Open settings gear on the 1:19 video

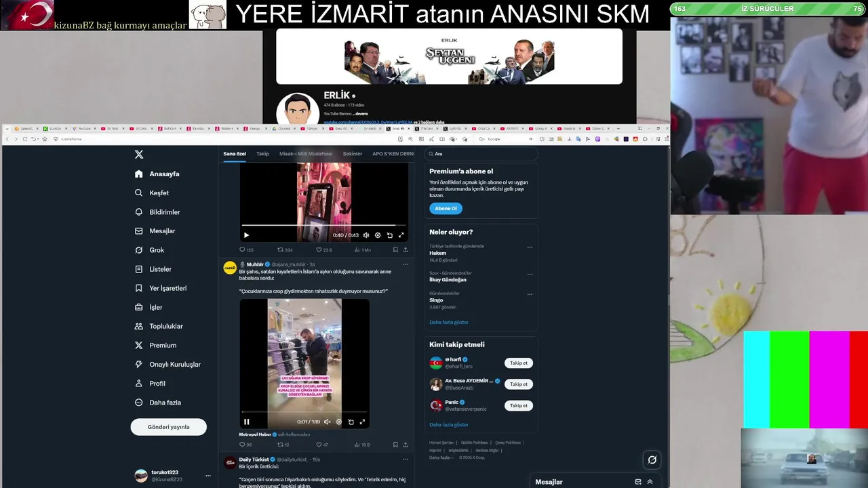click(339, 422)
